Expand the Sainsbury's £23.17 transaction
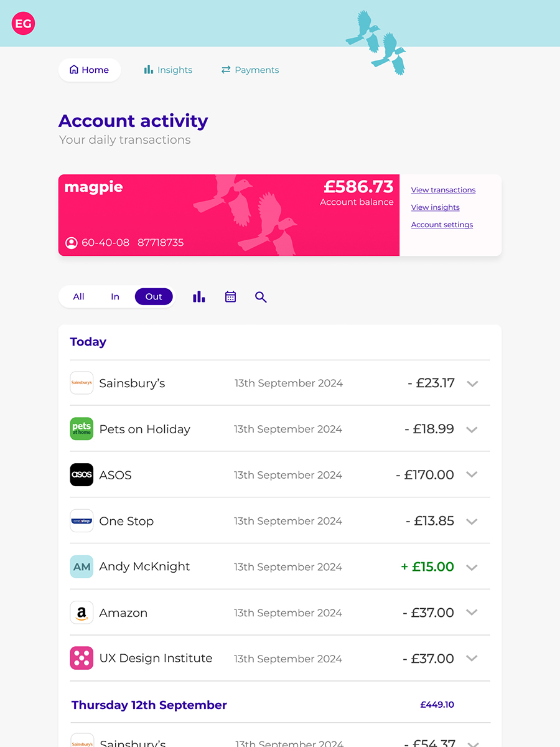Viewport: 560px width, 747px height. coord(472,383)
